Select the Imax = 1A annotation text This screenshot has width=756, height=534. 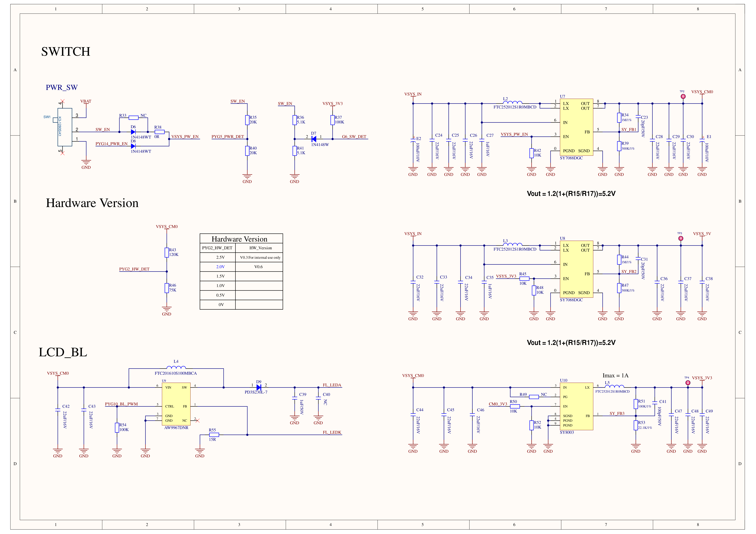(615, 376)
